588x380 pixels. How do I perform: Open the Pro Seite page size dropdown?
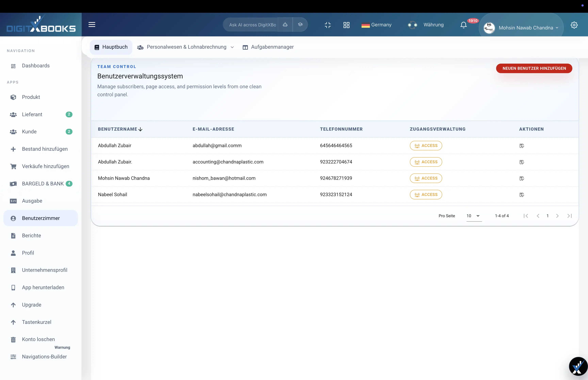(x=474, y=216)
